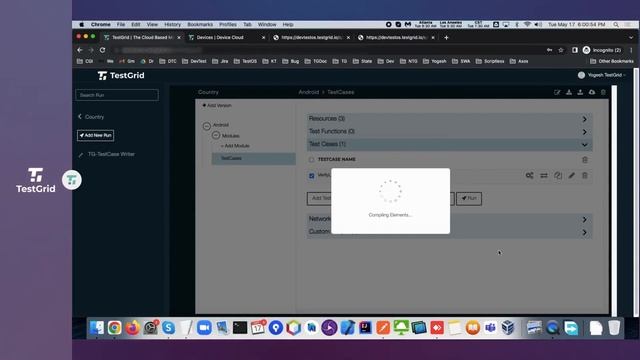The height and width of the screenshot is (360, 640).
Task: Open Spotlight search in the menu bar
Action: pyautogui.click(x=616, y=24)
